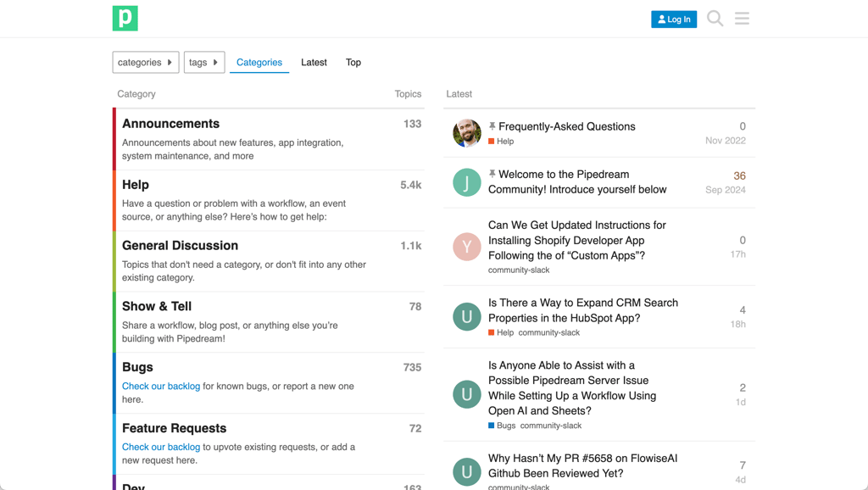
Task: Switch to the Top tab
Action: tap(353, 63)
